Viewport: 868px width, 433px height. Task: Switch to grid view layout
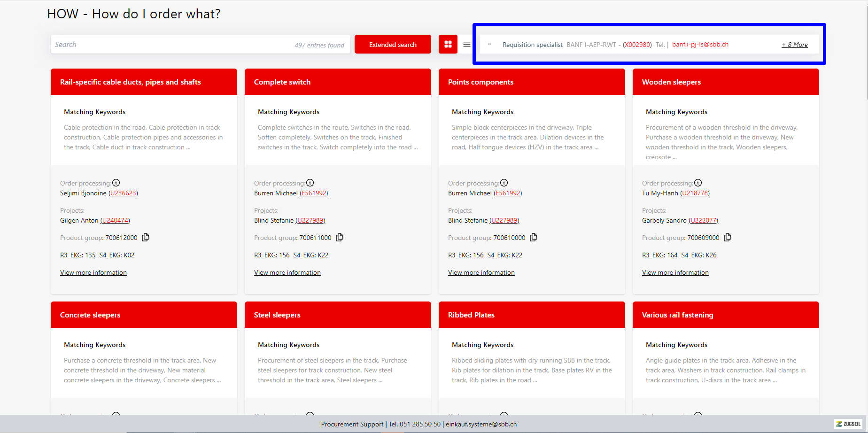[448, 44]
